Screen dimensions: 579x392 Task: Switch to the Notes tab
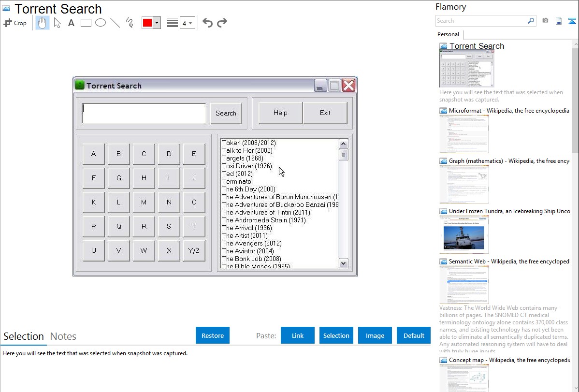(x=63, y=336)
